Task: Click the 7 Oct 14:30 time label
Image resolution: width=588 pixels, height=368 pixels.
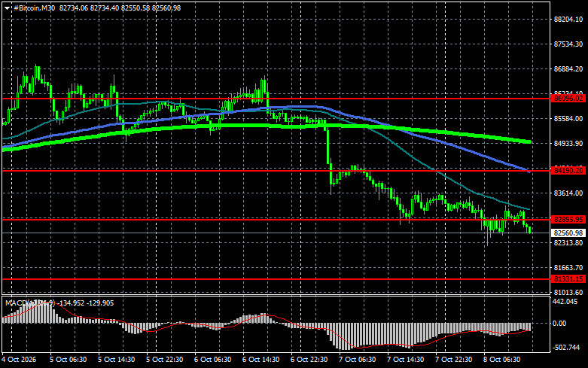Action: pyautogui.click(x=405, y=360)
